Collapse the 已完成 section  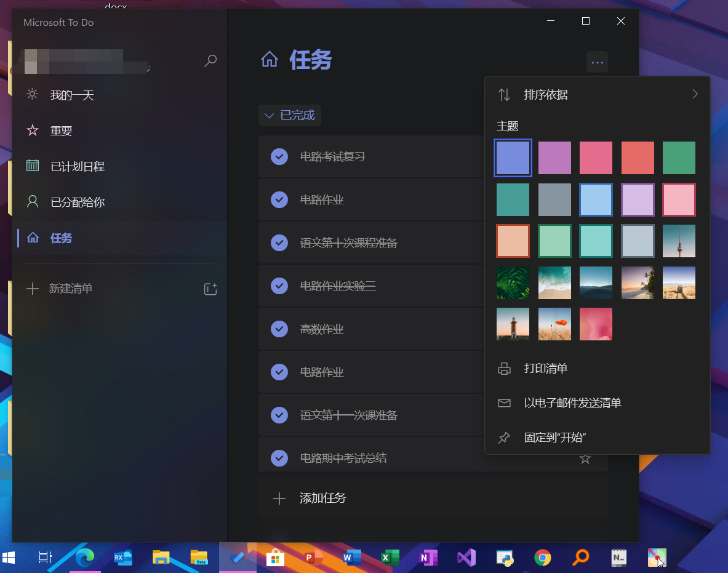(290, 115)
